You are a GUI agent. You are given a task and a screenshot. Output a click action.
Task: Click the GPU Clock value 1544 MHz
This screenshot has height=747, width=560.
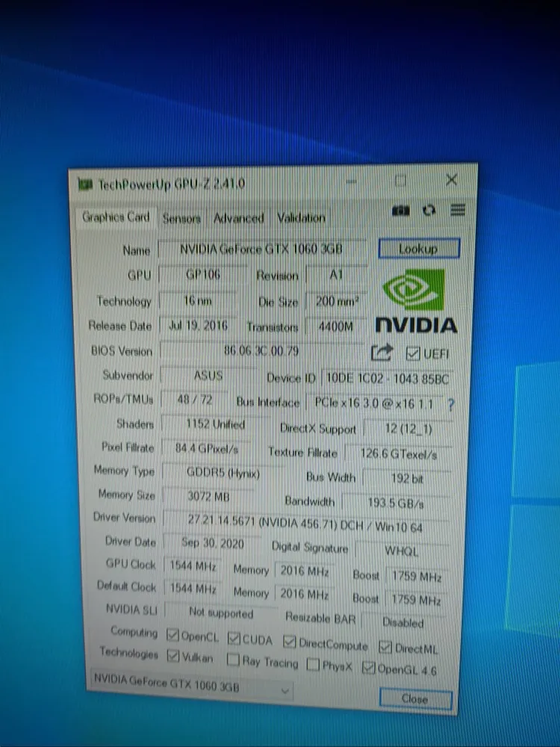pos(193,566)
